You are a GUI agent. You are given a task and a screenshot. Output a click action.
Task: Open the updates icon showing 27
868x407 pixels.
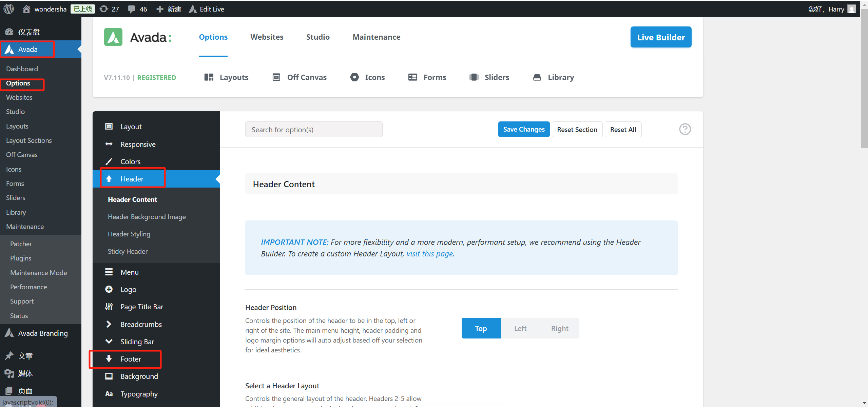(x=104, y=9)
